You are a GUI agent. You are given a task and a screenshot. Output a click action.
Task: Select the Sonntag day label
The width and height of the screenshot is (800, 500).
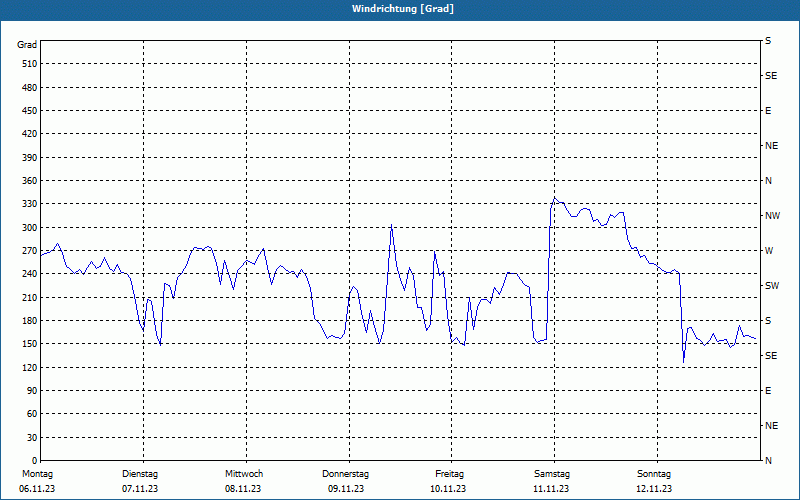(x=654, y=474)
